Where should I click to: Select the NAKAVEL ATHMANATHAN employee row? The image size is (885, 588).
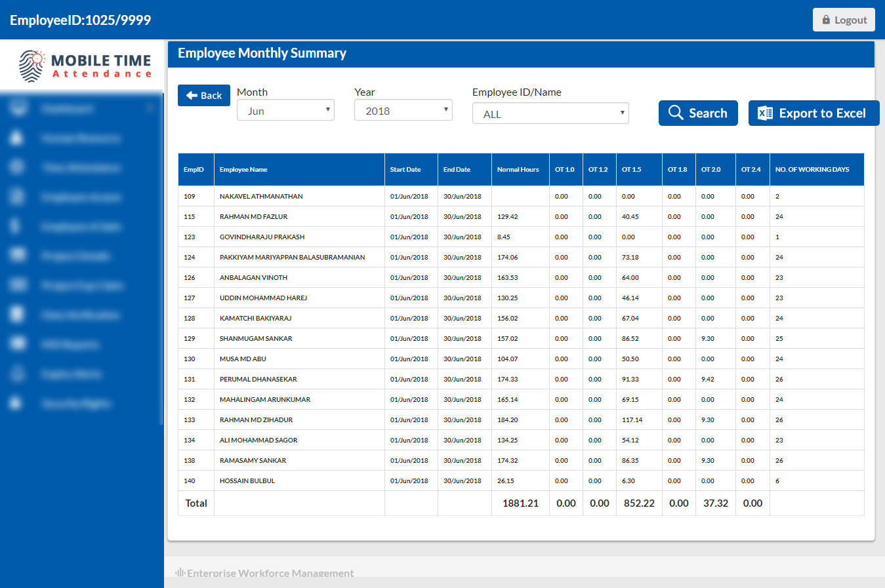pyautogui.click(x=261, y=196)
